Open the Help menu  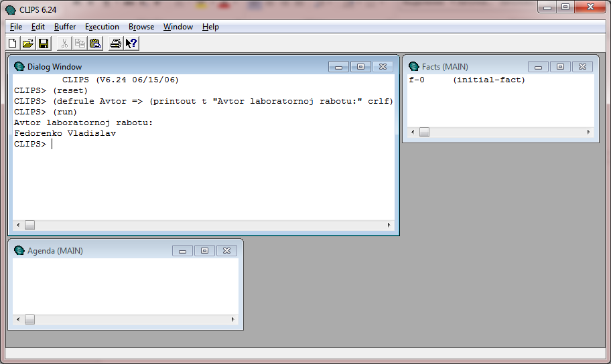(210, 27)
